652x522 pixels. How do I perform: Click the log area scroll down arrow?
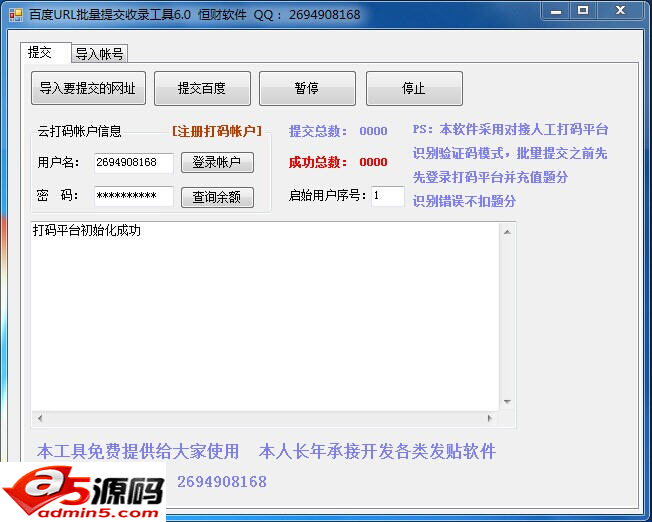tap(507, 401)
